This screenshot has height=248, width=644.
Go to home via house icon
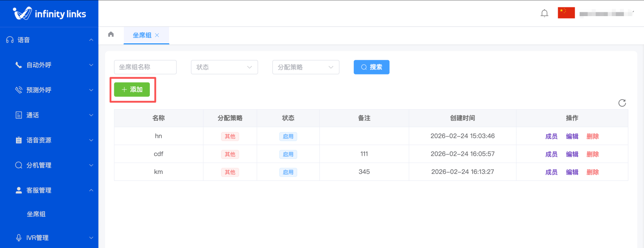coord(111,35)
